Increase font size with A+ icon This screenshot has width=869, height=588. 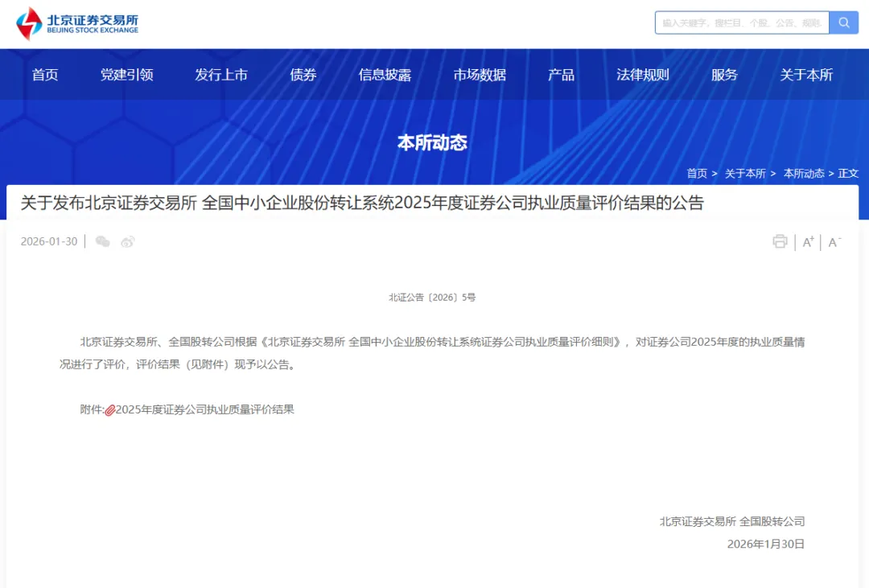[x=809, y=241]
